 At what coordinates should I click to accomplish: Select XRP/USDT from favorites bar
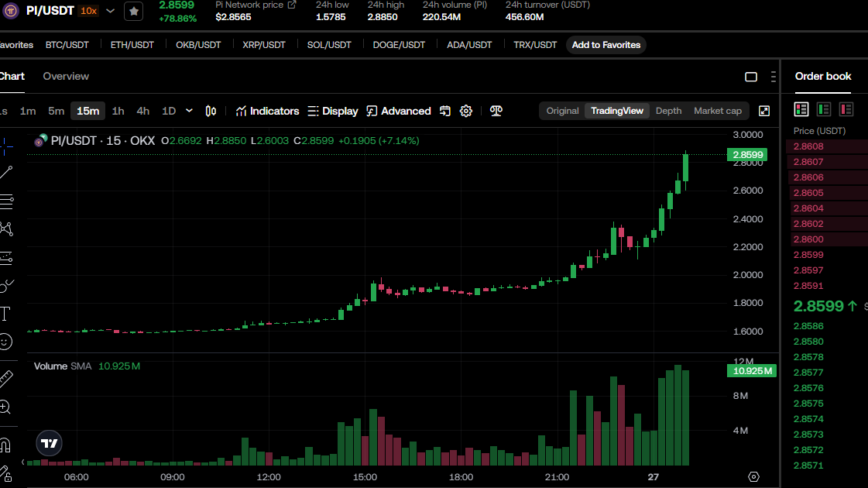263,45
